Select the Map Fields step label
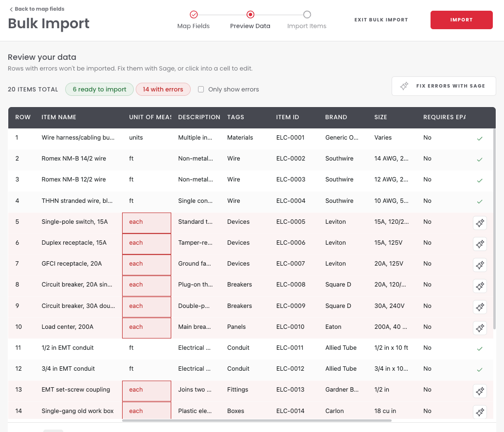Screen dimensions: 504x432 pyautogui.click(x=194, y=26)
